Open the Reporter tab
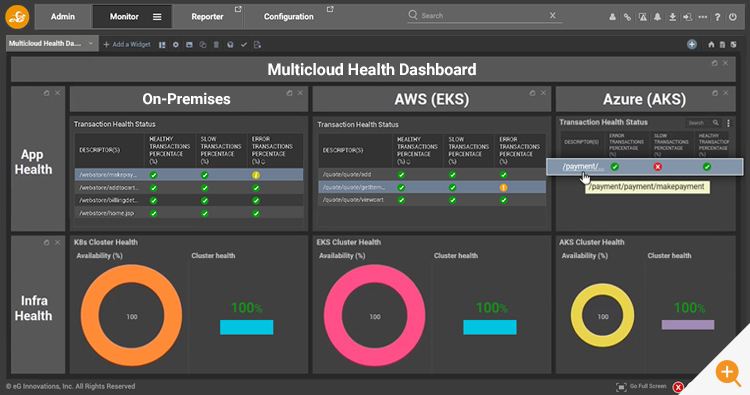 pyautogui.click(x=207, y=16)
